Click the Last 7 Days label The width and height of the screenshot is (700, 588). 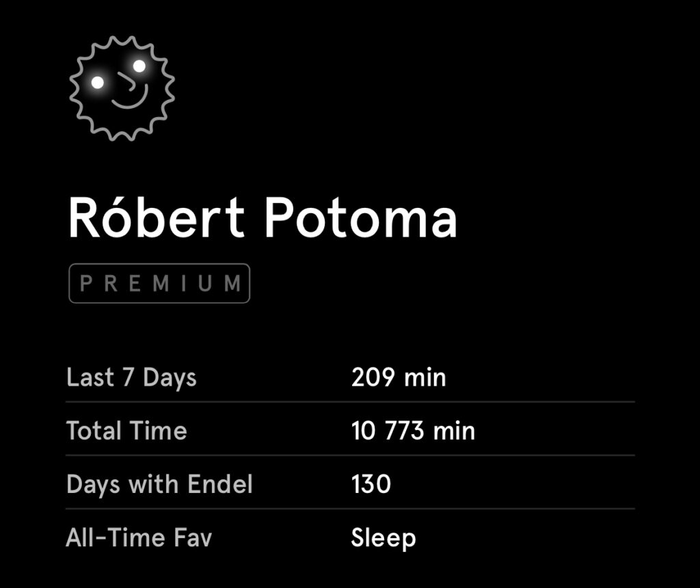tap(131, 377)
